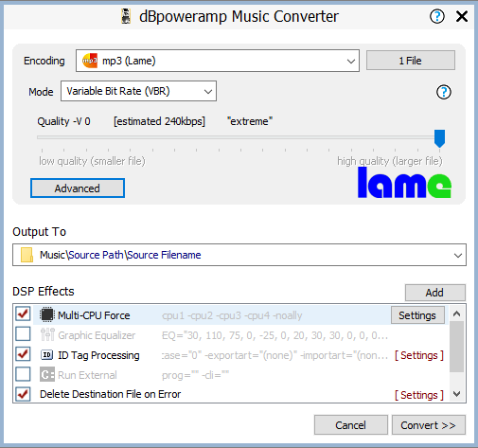Open Delete Destination File [Settings] link
Screen dimensions: 478x448
(419, 395)
